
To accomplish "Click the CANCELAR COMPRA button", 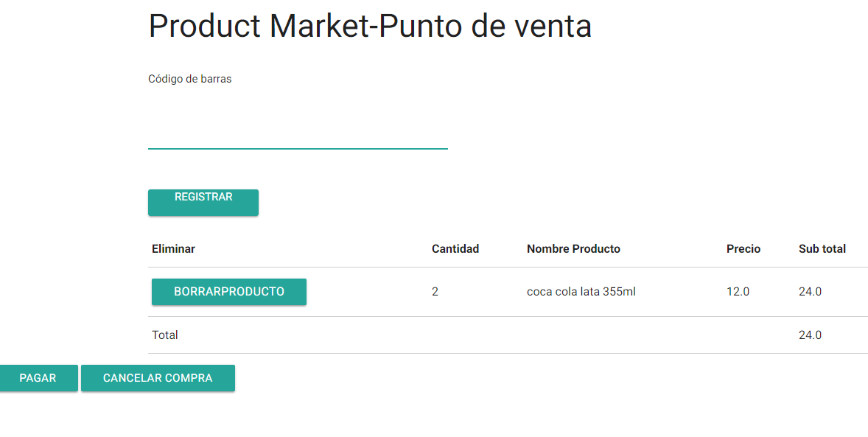I will [158, 378].
